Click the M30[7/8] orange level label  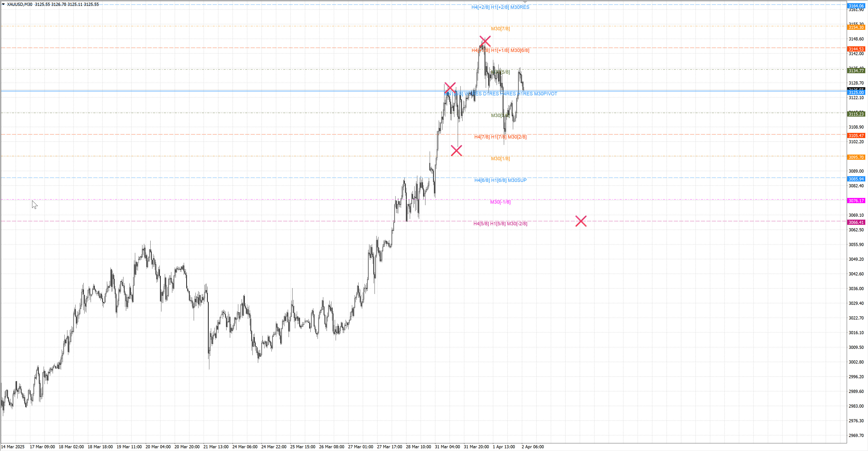[500, 29]
